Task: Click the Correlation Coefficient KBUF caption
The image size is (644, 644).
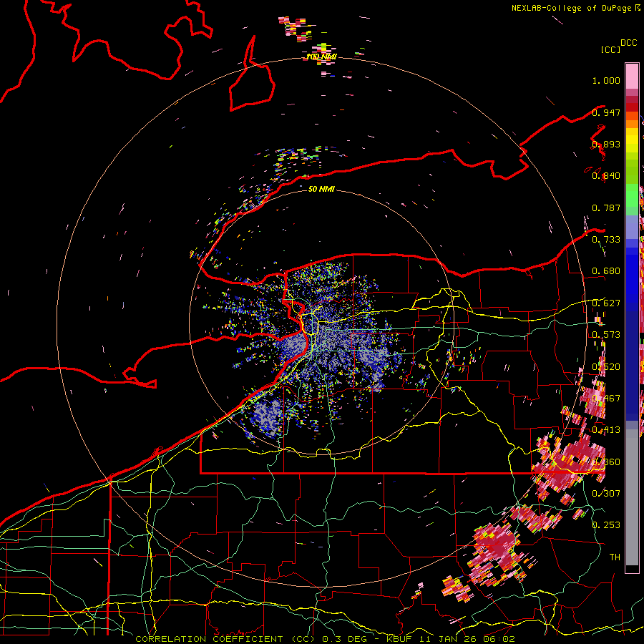Action: (x=325, y=639)
